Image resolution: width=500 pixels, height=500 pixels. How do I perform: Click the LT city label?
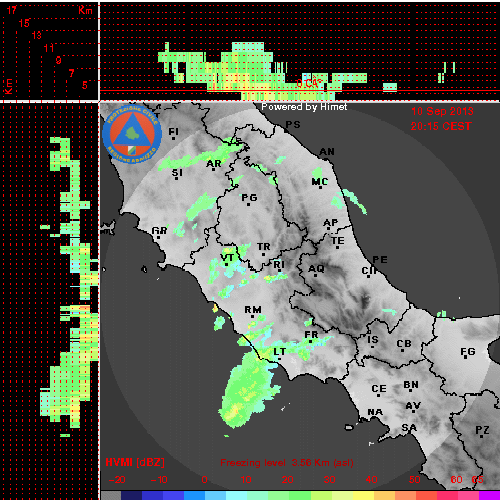[x=279, y=351]
